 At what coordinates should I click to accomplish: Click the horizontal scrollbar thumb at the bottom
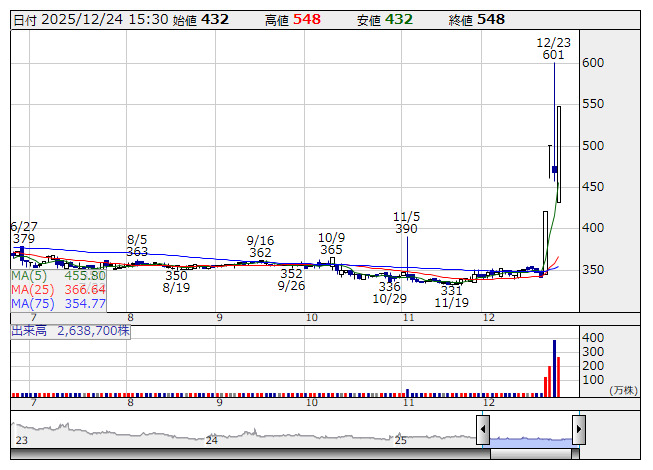pyautogui.click(x=531, y=453)
